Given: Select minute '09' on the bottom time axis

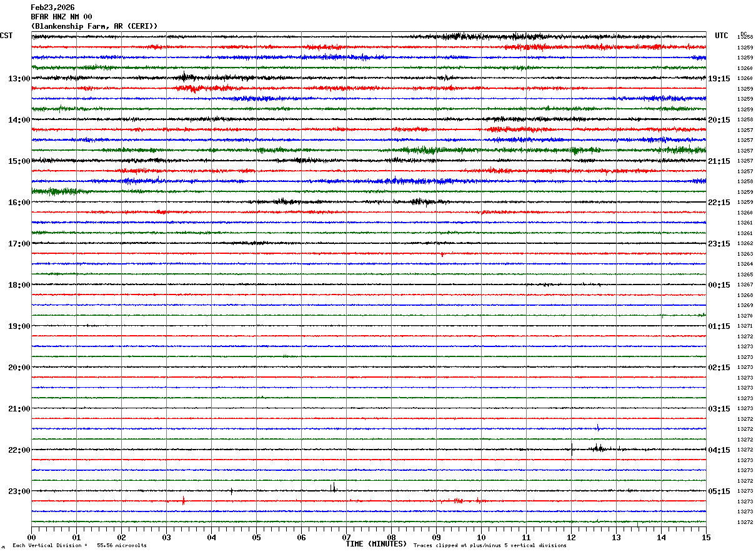Looking at the screenshot, I should [x=436, y=537].
